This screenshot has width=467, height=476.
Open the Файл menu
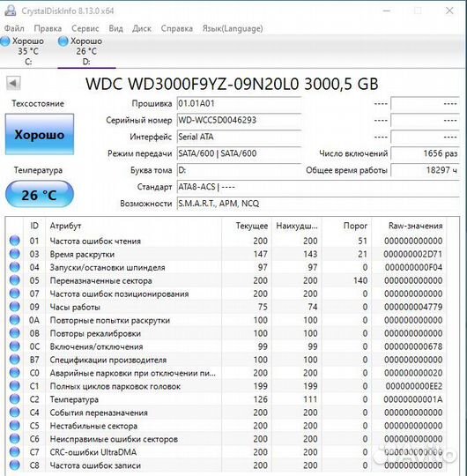[14, 28]
